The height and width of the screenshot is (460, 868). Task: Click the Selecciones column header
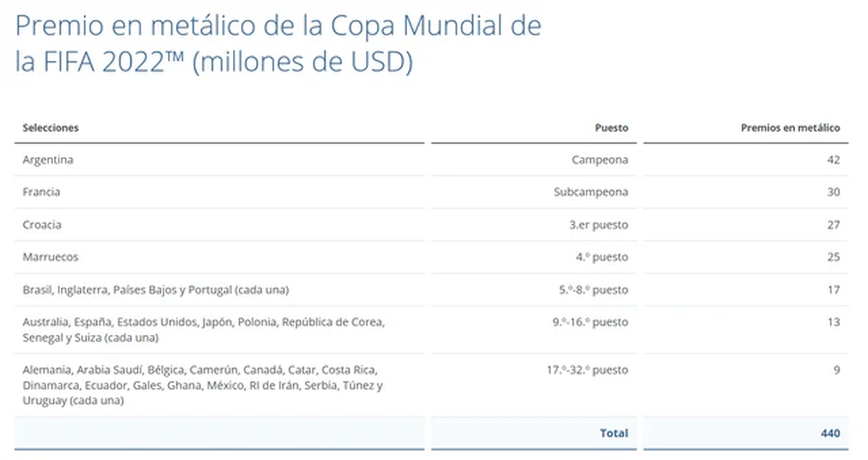(51, 127)
